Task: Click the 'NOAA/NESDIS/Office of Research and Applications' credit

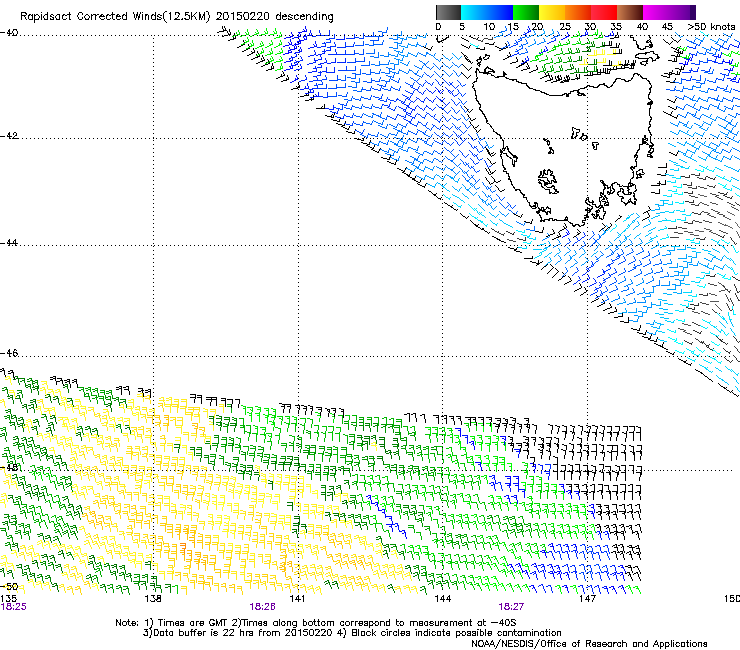Action: click(589, 644)
